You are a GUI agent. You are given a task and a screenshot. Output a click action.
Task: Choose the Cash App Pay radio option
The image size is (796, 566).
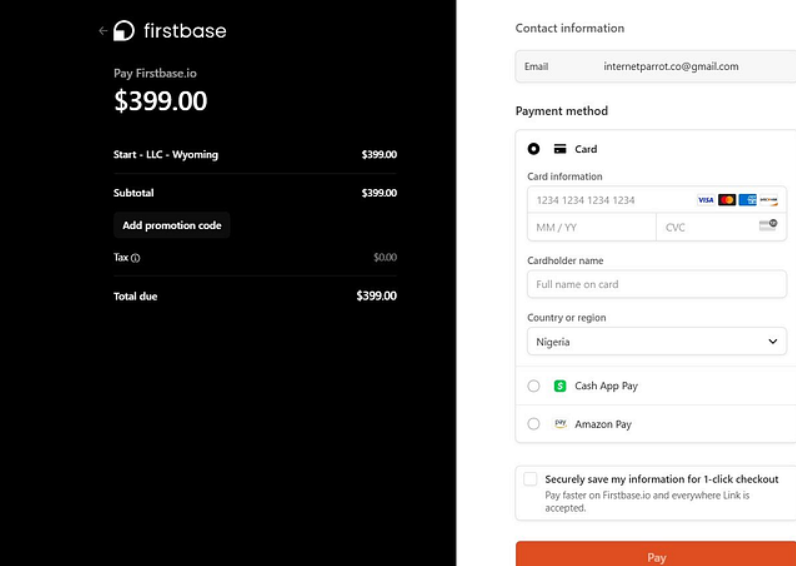pyautogui.click(x=534, y=386)
